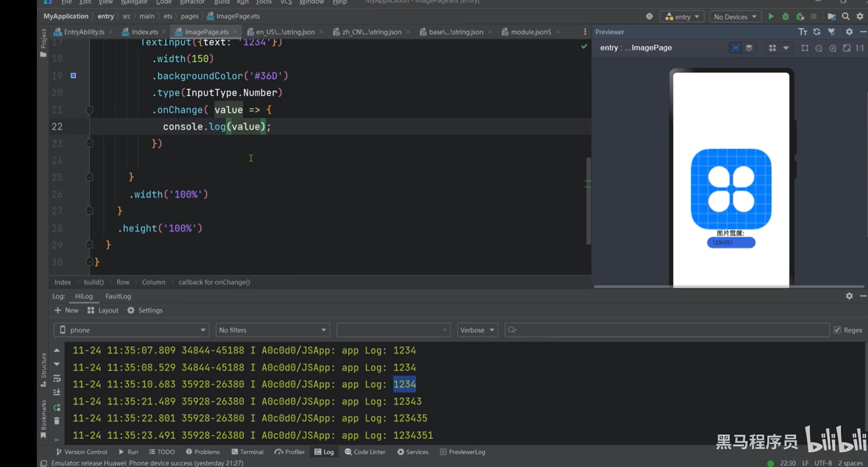868x467 pixels.
Task: Click the New button in the Log panel
Action: (x=67, y=310)
